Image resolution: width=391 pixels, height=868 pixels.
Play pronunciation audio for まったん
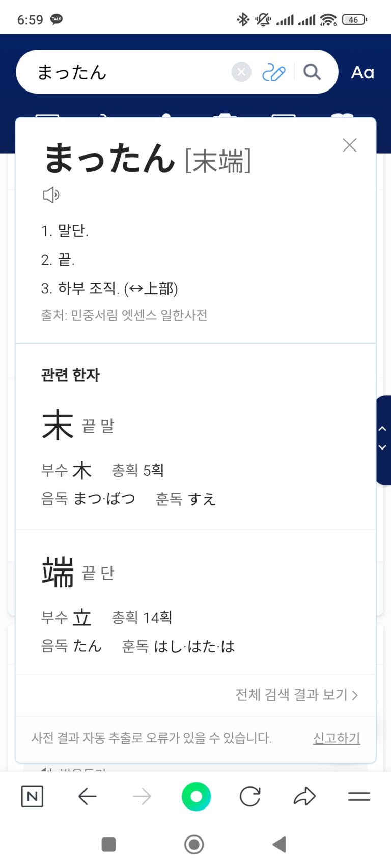[x=50, y=195]
